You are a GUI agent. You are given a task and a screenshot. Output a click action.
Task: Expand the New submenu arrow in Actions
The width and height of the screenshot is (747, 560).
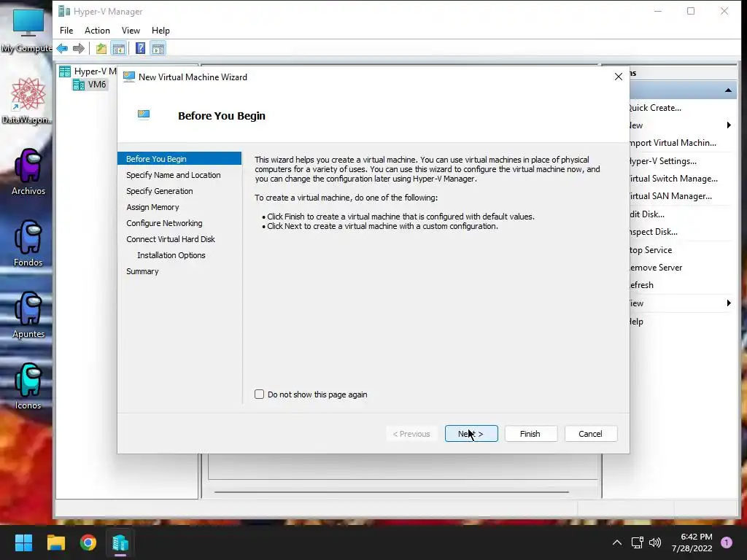729,125
